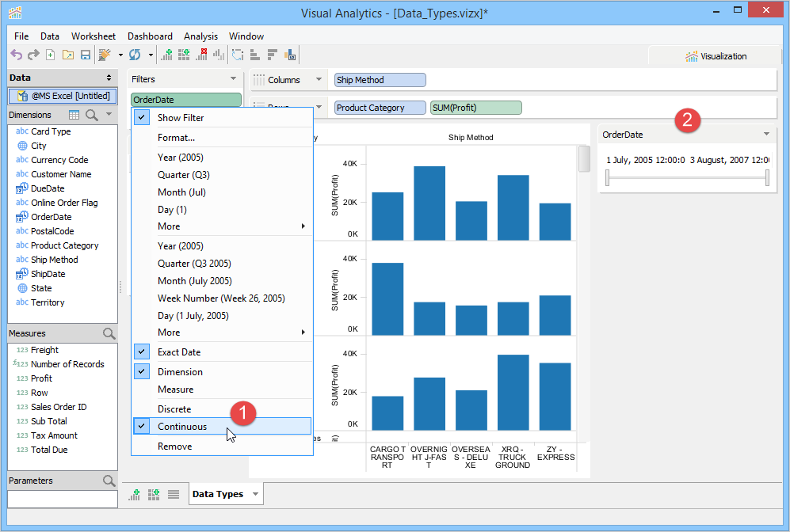
Task: Click the left handle of OrderDate range slider
Action: (x=608, y=178)
